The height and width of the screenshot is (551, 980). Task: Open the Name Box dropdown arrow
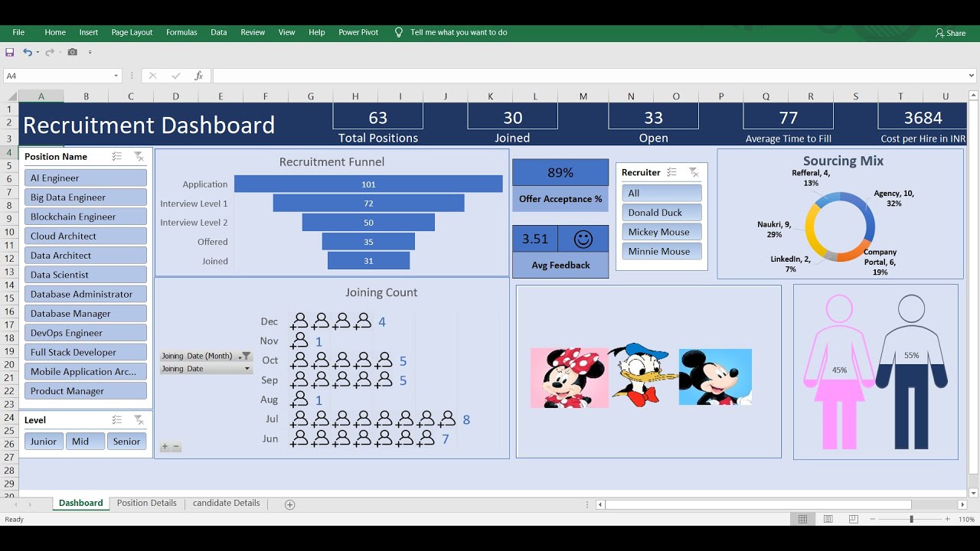116,76
